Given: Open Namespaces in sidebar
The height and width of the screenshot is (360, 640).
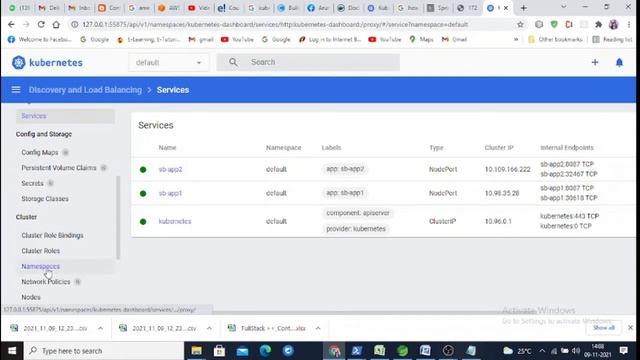Looking at the screenshot, I should click(40, 267).
